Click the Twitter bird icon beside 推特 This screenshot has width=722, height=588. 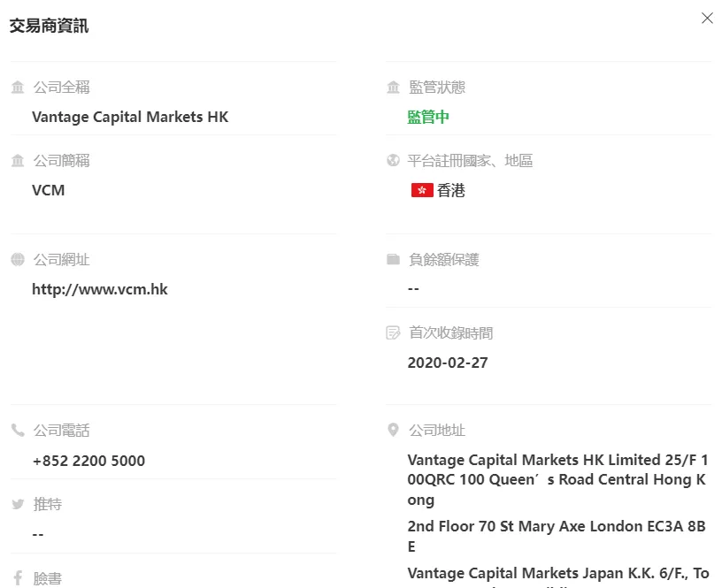[18, 504]
